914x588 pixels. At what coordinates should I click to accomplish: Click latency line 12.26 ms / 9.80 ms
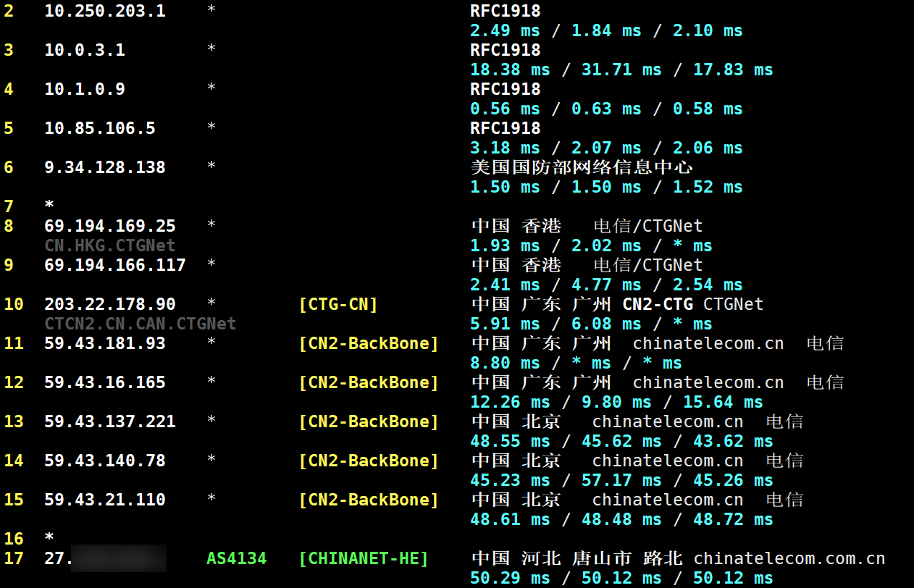click(616, 402)
